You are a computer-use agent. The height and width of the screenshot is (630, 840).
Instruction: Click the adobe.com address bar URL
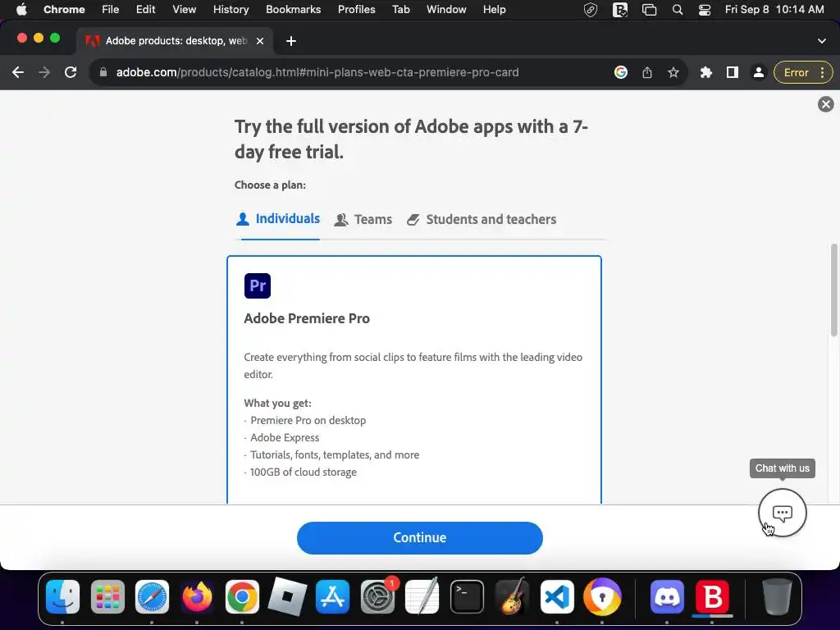pyautogui.click(x=317, y=72)
